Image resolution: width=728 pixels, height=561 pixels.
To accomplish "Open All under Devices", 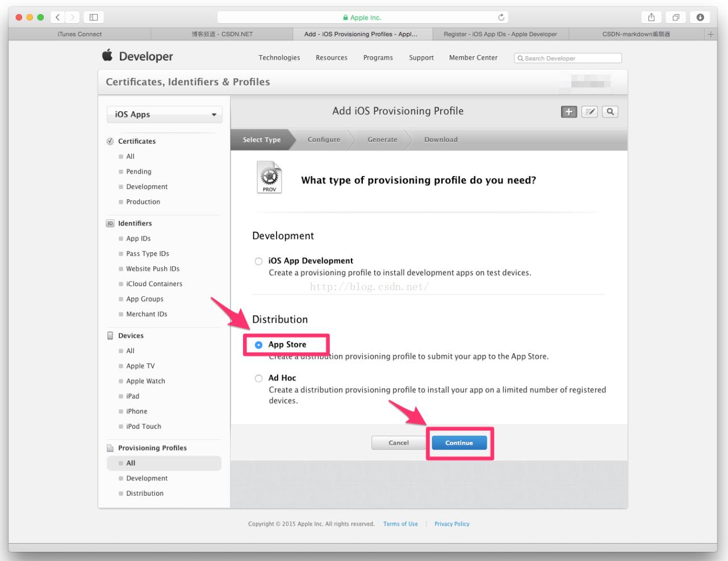I will pos(131,351).
